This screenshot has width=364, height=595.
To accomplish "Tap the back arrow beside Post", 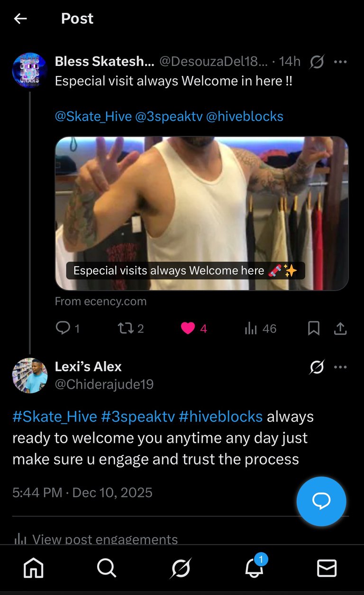I will [x=20, y=19].
